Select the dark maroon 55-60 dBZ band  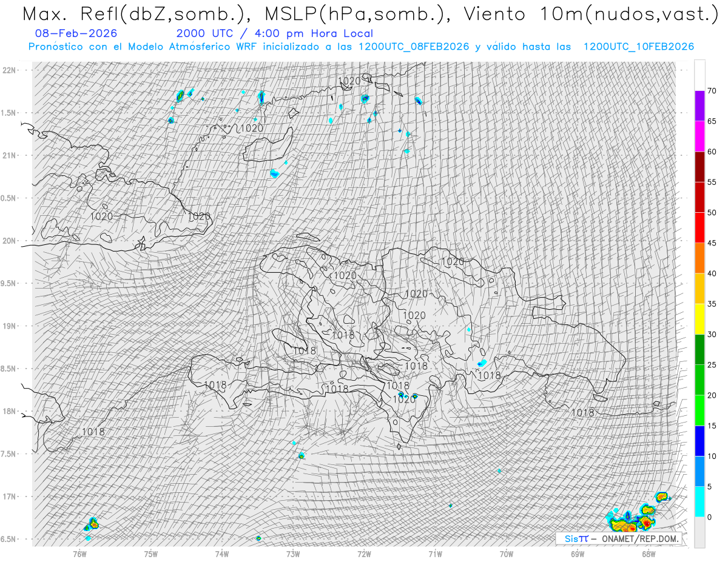(x=699, y=167)
